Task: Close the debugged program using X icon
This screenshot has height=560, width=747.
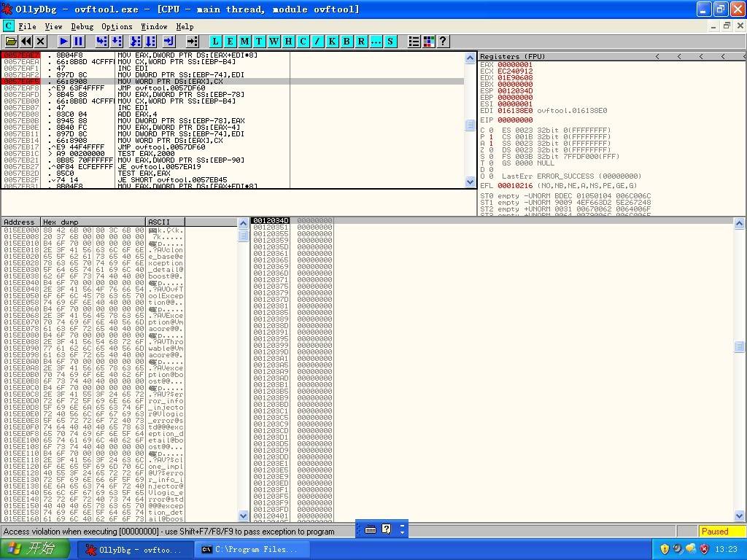Action: (x=41, y=42)
